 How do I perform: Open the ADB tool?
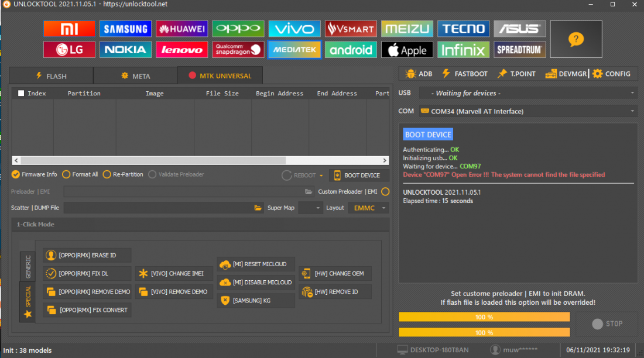[x=419, y=74]
